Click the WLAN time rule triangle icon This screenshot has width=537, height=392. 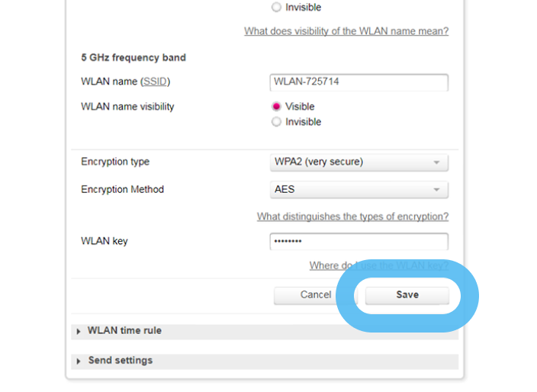79,332
